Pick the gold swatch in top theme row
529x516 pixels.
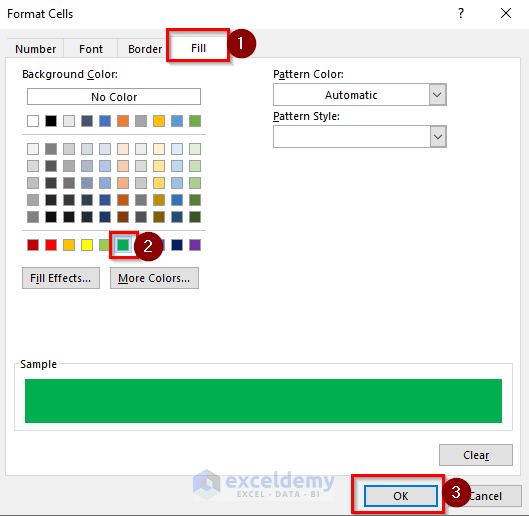click(159, 121)
